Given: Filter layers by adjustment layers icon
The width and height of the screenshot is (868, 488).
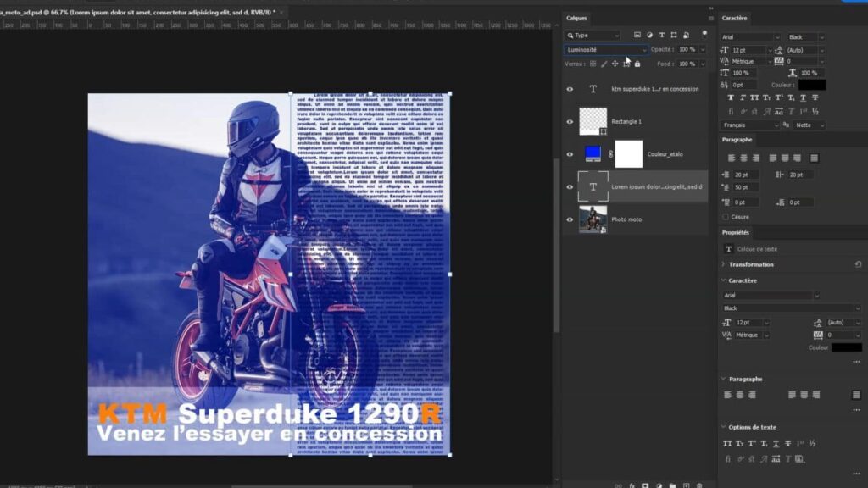Looking at the screenshot, I should 649,35.
